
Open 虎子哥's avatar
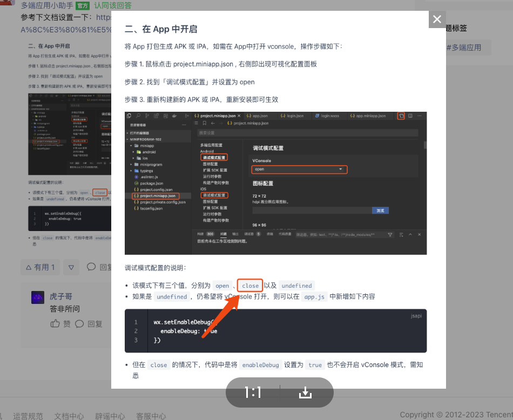tap(38, 297)
